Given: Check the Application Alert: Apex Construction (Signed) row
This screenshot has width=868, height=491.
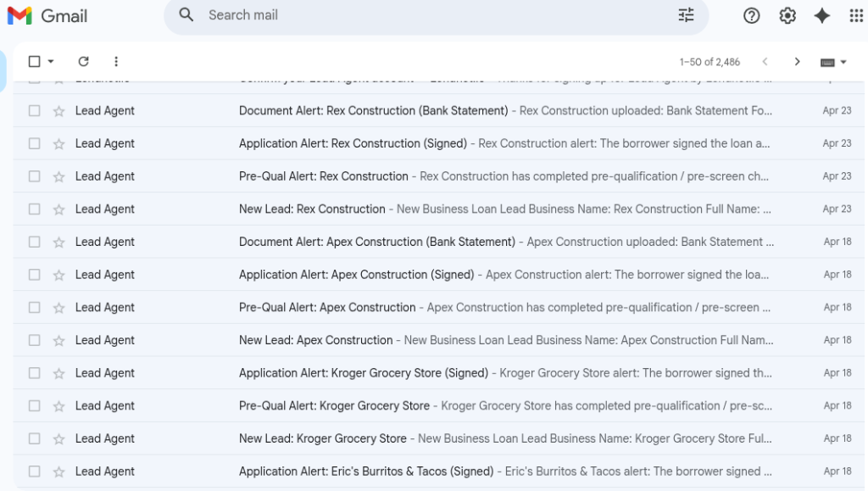Looking at the screenshot, I should [x=34, y=275].
